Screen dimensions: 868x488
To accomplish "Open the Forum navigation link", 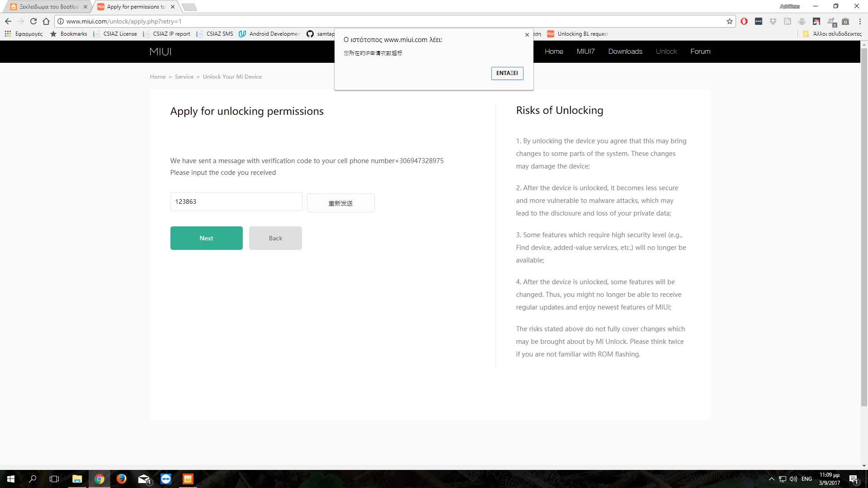I will 700,52.
